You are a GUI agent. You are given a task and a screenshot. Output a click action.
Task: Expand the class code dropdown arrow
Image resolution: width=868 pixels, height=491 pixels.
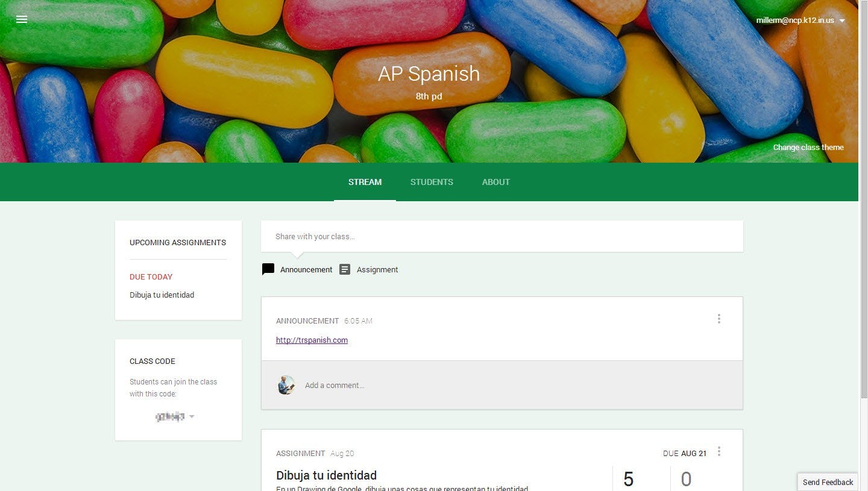point(192,416)
